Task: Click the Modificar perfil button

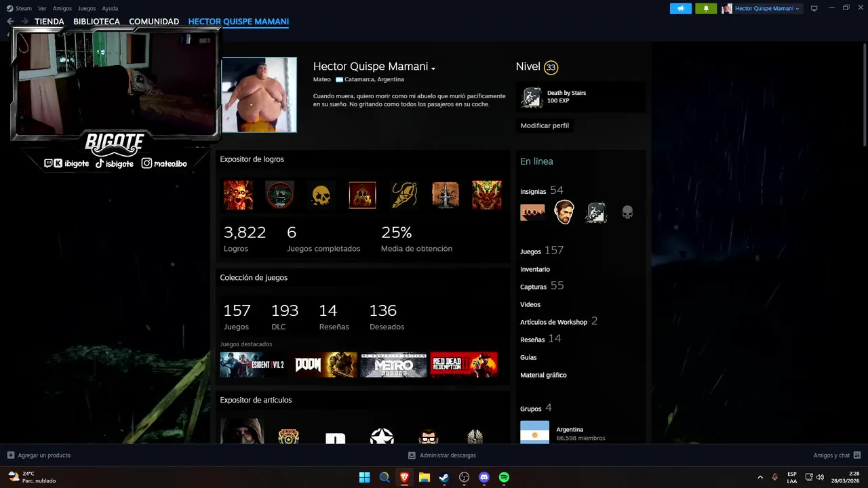Action: [545, 125]
